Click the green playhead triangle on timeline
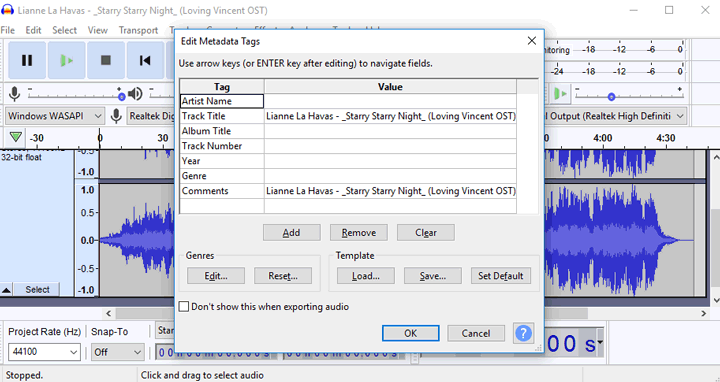 (x=16, y=137)
